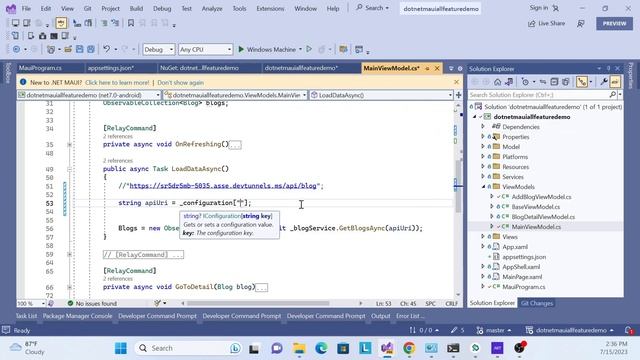Click notifications bell in status bar
Screen dimensions: 640x360
tap(629, 330)
